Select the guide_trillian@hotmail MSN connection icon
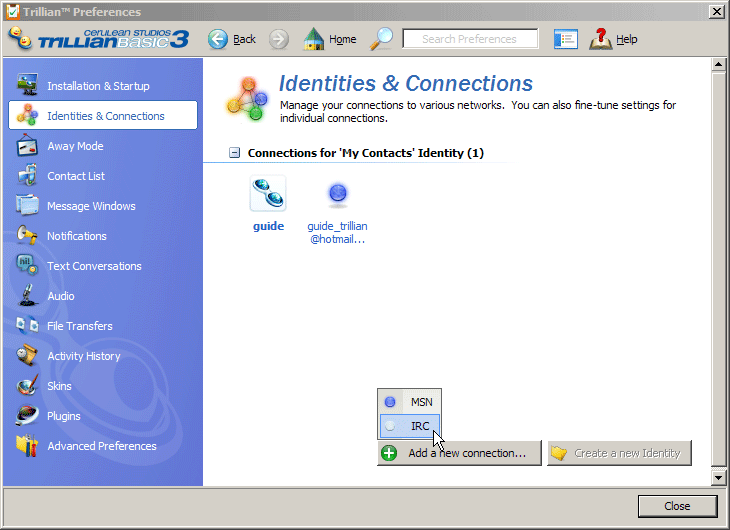 (338, 194)
